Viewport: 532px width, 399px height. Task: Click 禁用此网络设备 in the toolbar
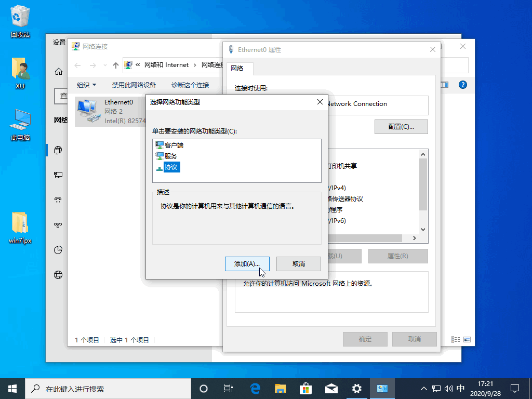pyautogui.click(x=134, y=85)
